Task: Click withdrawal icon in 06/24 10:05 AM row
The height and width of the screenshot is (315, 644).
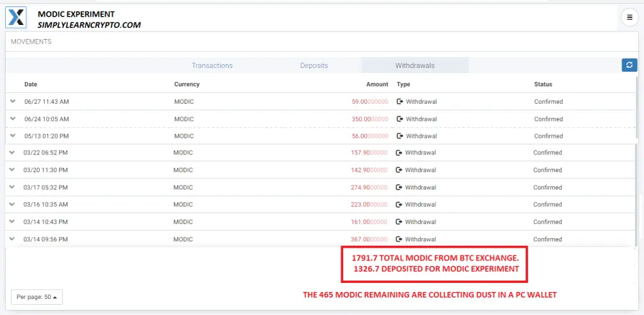Action: tap(400, 119)
